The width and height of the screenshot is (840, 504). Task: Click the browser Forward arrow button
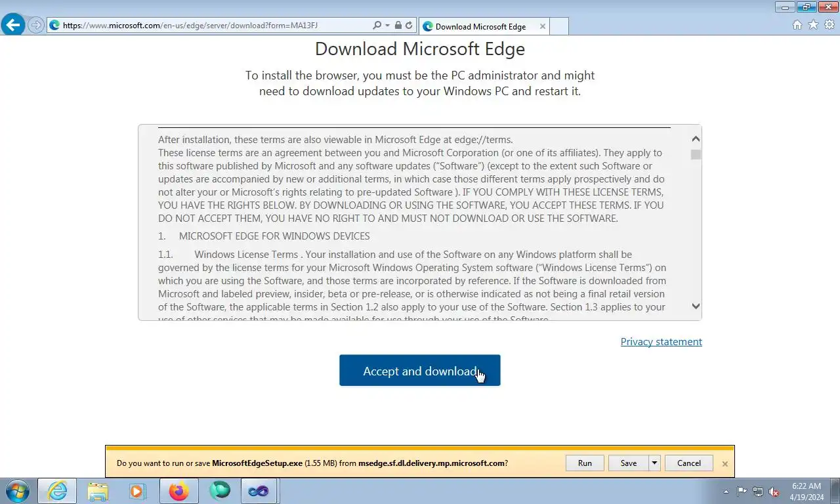coord(36,26)
